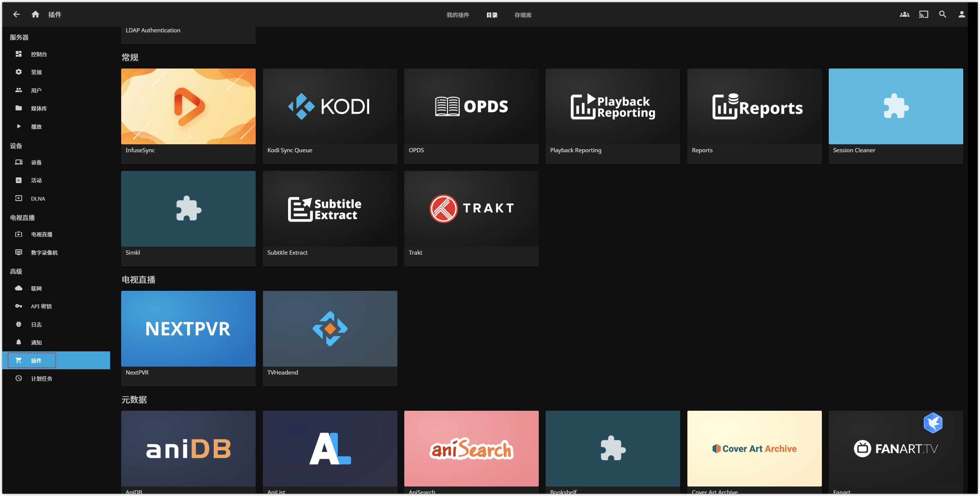Open 通知 notifications bell item
The image size is (980, 496).
pos(56,342)
